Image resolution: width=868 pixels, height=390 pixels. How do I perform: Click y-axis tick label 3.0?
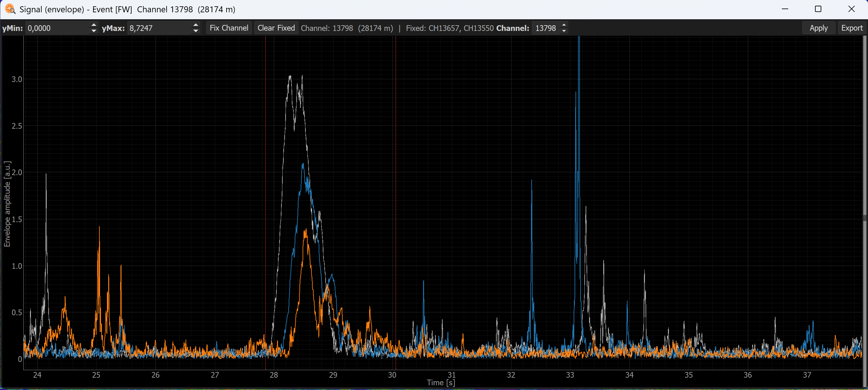17,79
